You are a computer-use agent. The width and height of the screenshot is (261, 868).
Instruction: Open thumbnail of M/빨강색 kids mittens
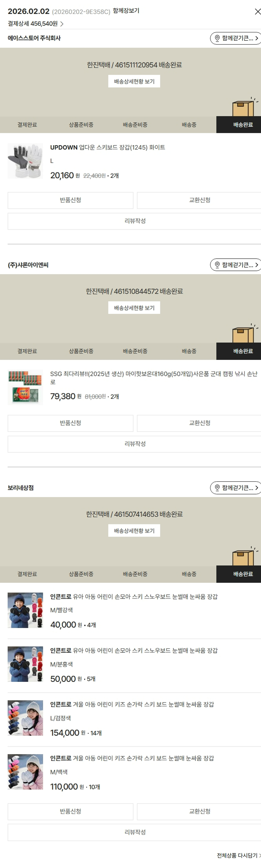tap(25, 610)
